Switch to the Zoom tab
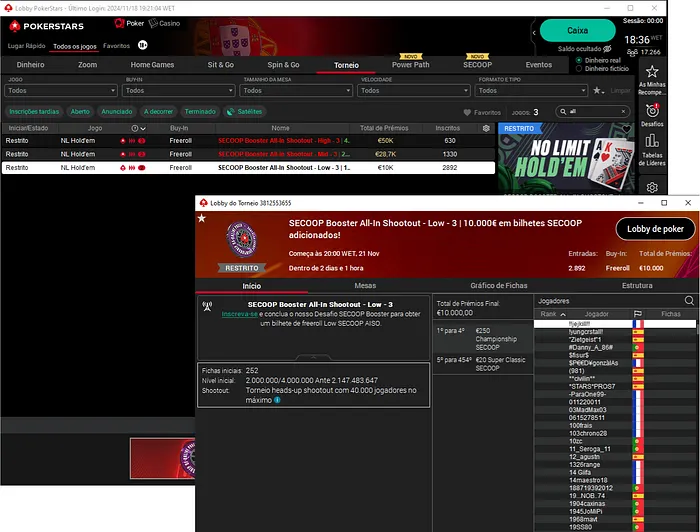Viewport: 700px width, 532px height. pyautogui.click(x=88, y=65)
